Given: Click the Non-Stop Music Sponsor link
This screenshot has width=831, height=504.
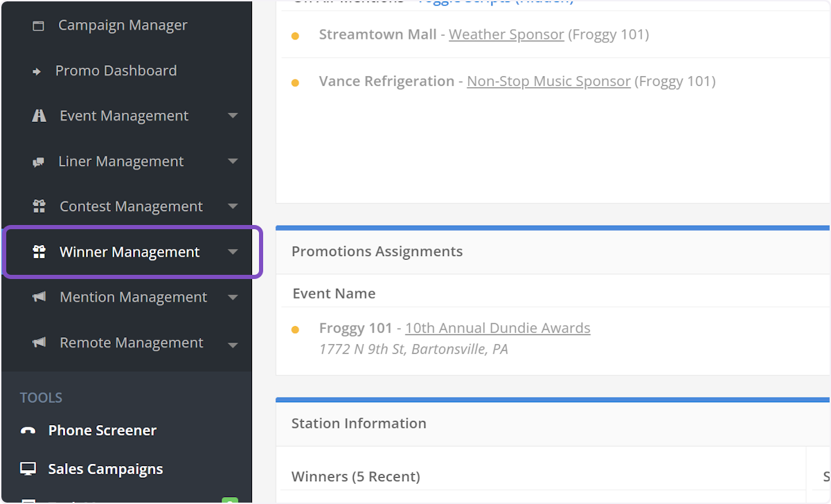Looking at the screenshot, I should point(548,81).
